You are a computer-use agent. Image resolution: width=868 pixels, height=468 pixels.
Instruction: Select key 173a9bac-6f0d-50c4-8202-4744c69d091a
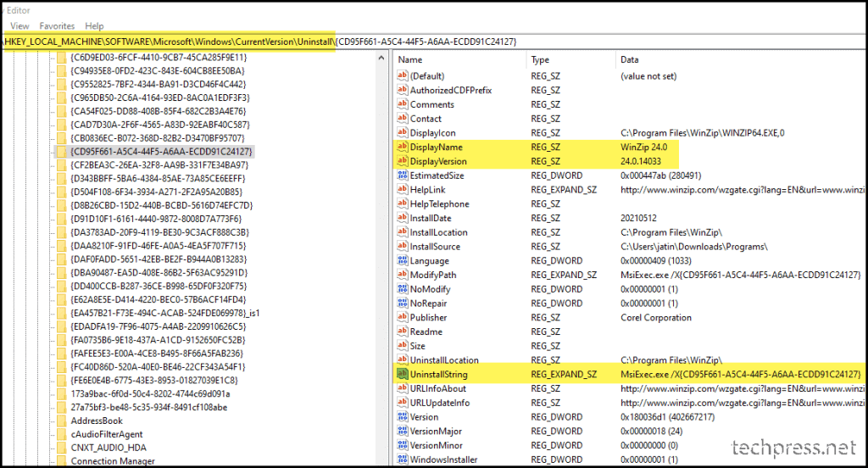(x=150, y=393)
